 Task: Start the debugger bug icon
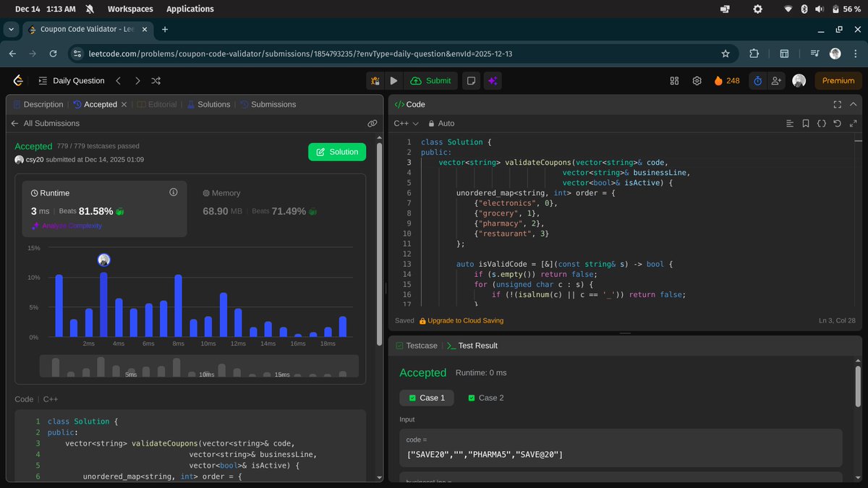[x=375, y=81]
